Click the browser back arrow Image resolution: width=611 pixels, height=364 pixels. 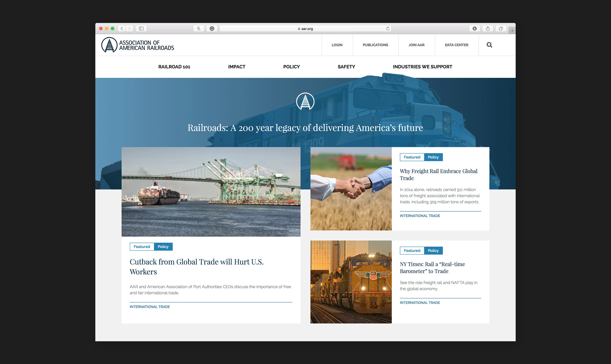122,28
